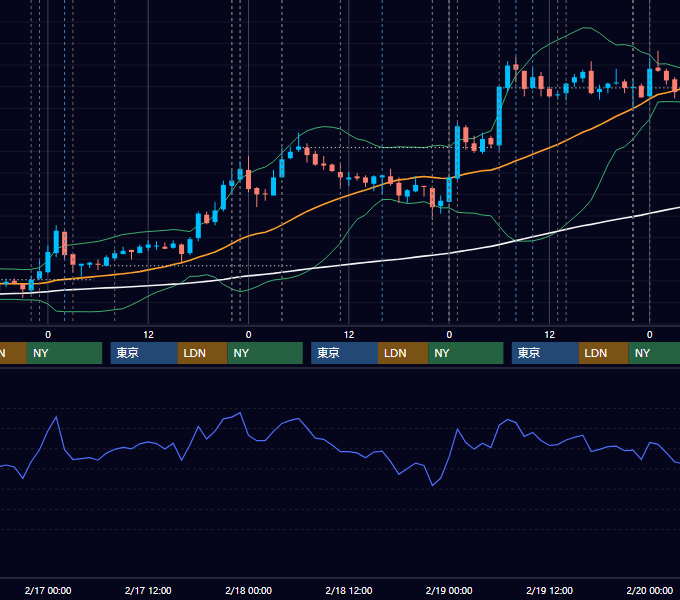Click the hour label 0 above 2/19 00:00
Screen dimensions: 680x600
[449, 335]
